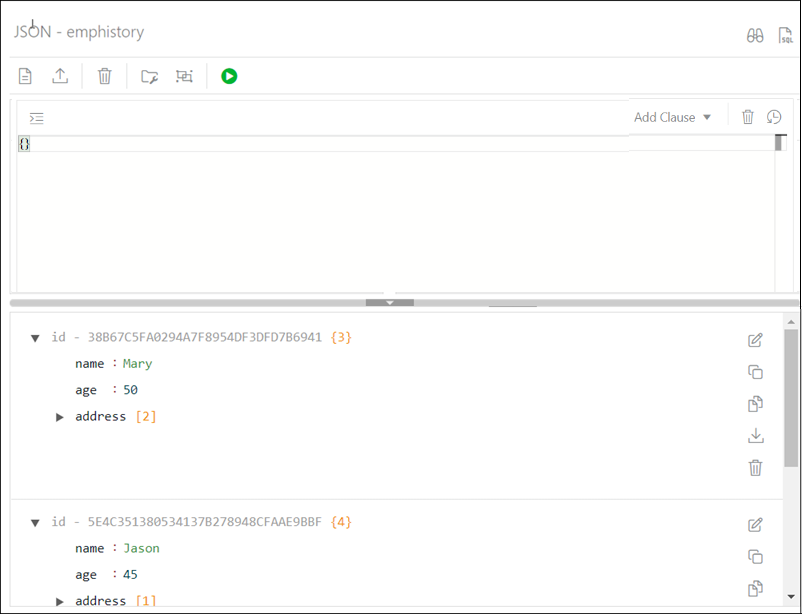
Task: Click id 5E4C351380534137B278948CFAAE9BBF
Action: [205, 522]
